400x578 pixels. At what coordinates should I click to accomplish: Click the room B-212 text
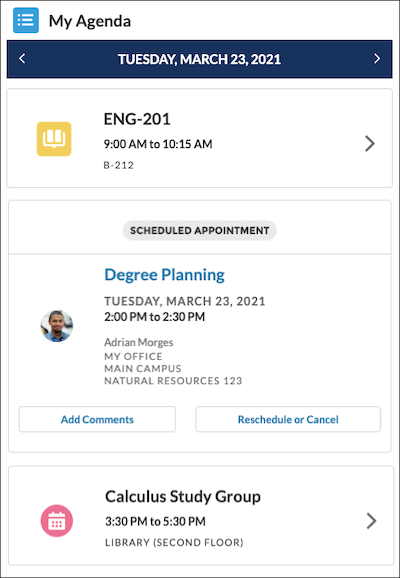pyautogui.click(x=119, y=165)
